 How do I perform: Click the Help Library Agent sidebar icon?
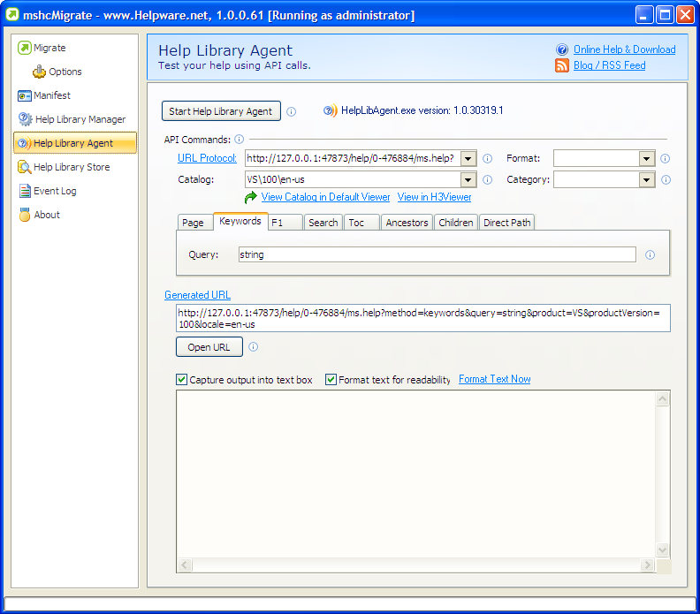24,143
